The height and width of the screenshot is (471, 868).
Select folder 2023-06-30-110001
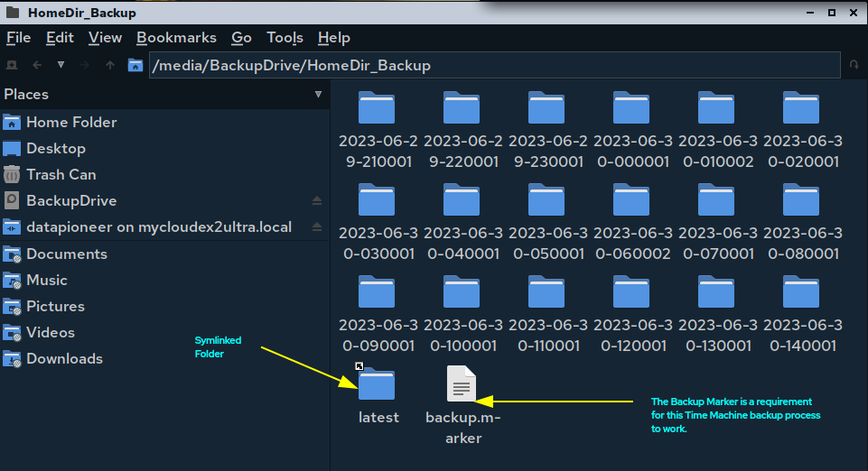[x=547, y=314]
